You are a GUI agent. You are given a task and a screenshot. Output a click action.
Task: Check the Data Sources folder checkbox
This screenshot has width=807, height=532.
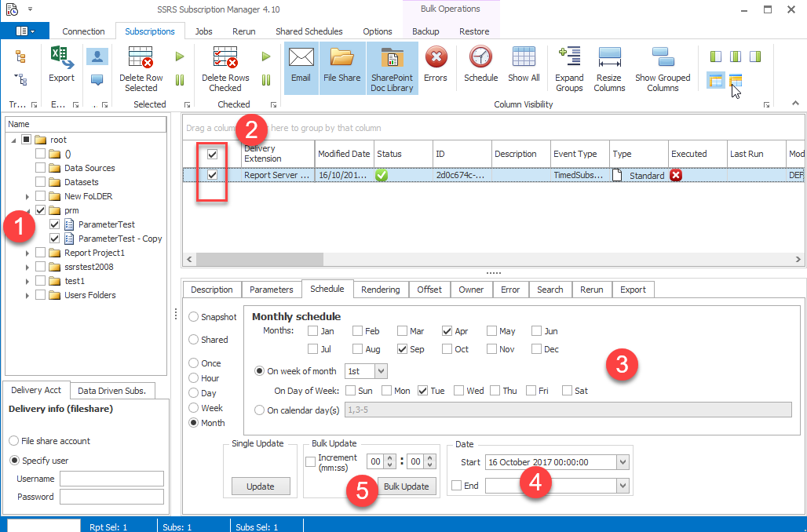tap(40, 168)
